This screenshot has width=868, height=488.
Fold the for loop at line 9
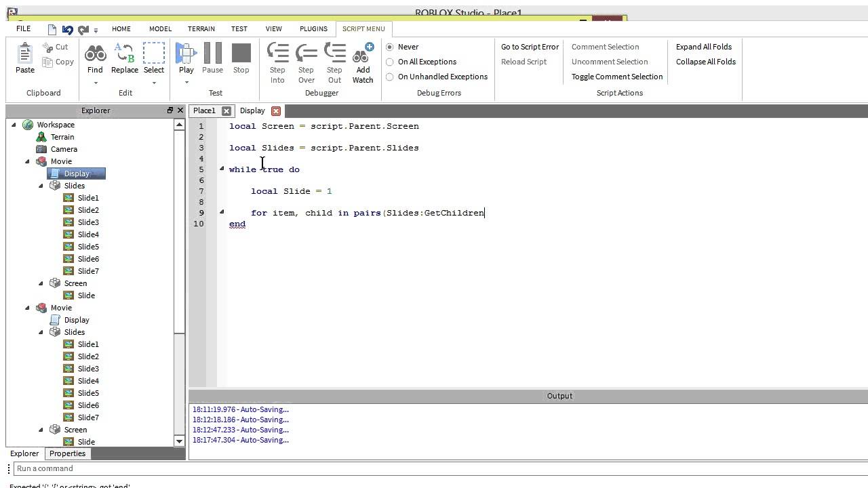tap(222, 212)
